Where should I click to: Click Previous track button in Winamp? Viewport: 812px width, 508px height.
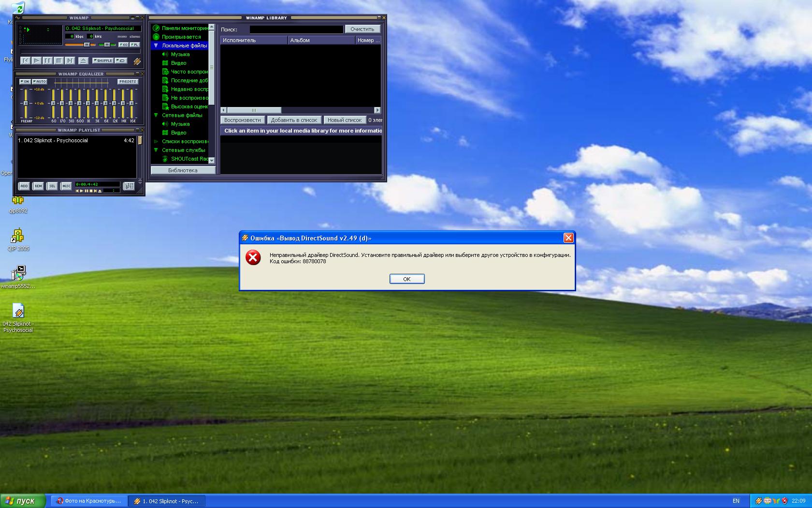25,60
